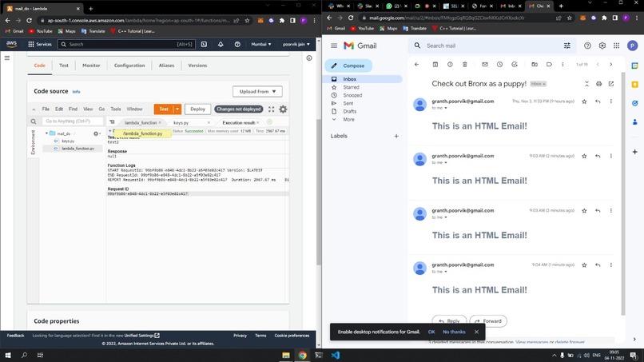The image size is (644, 362).
Task: Add a new editor tab with plus icon
Action: [269, 122]
